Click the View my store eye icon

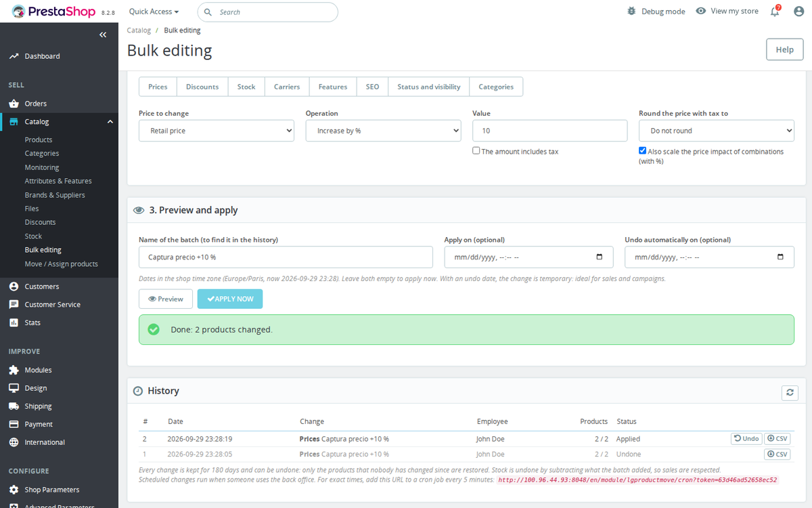[701, 12]
